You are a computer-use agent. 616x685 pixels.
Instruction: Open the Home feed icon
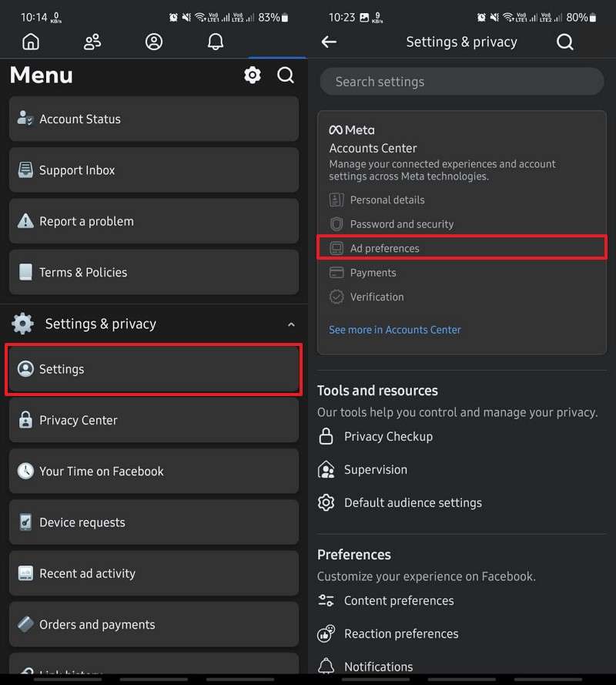(31, 42)
